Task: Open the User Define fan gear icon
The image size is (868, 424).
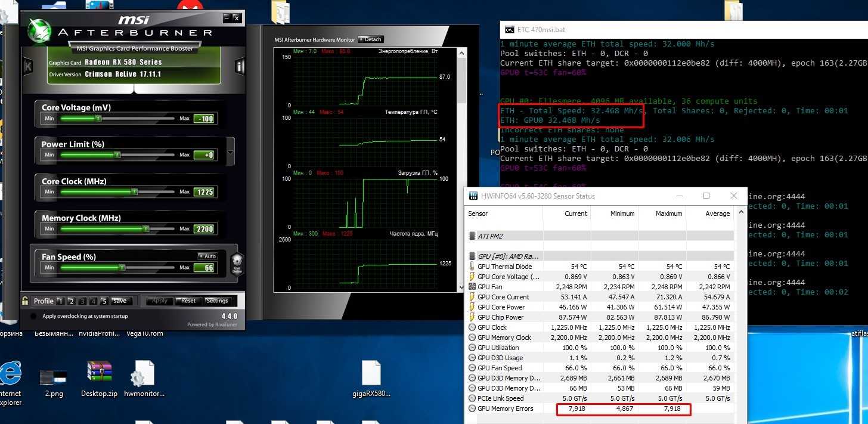Action: 237,262
